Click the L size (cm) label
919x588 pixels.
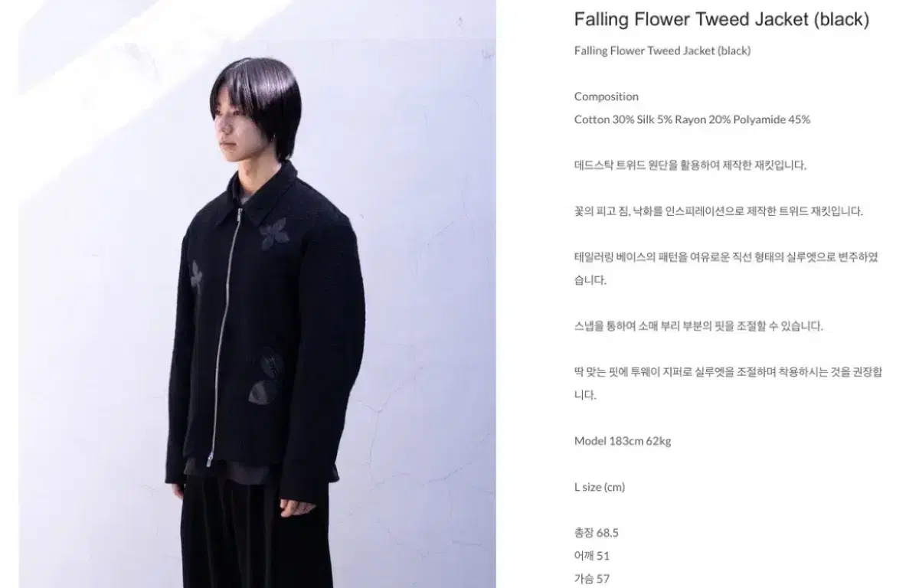[600, 487]
